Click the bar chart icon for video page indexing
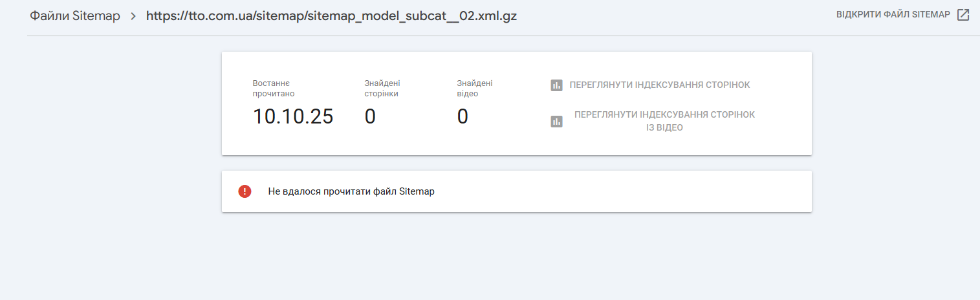The image size is (980, 300). click(x=556, y=121)
